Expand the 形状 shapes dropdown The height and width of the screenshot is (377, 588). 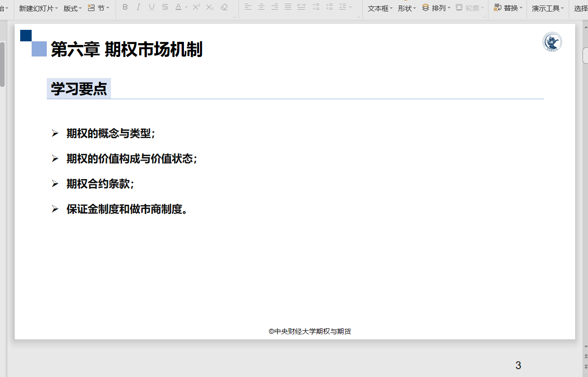[x=414, y=8]
